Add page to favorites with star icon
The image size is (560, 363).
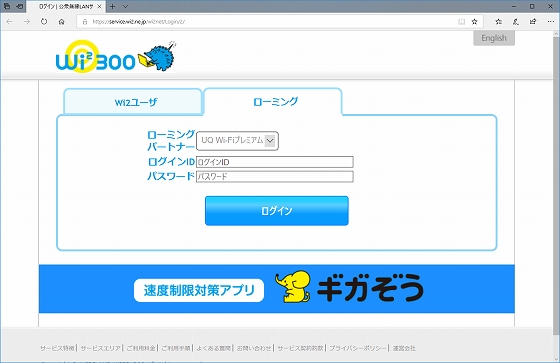click(x=475, y=22)
